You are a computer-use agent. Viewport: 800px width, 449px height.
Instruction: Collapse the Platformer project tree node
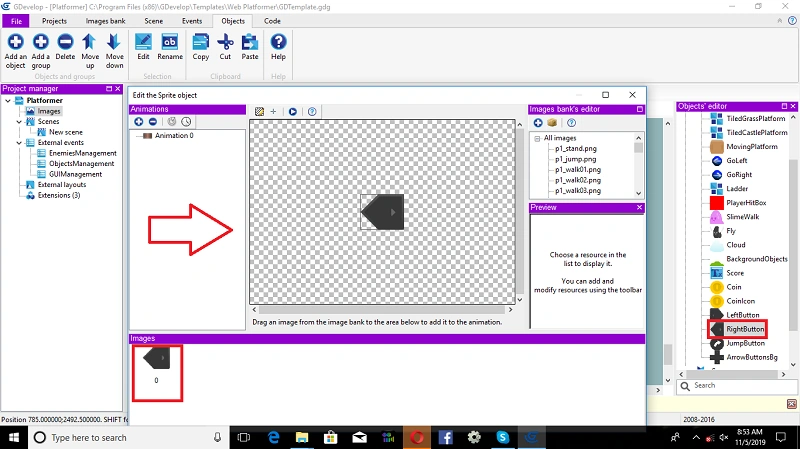8,101
